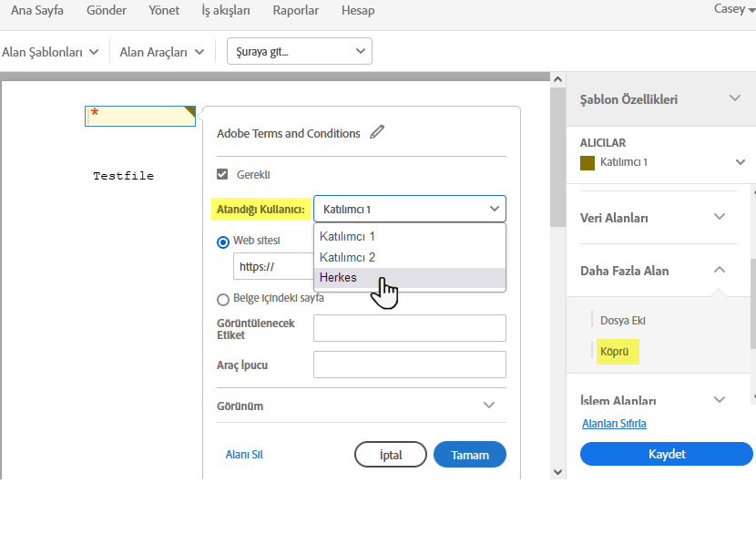The image size is (756, 555).
Task: Uncheck the Gerekli checkbox
Action: tap(222, 175)
